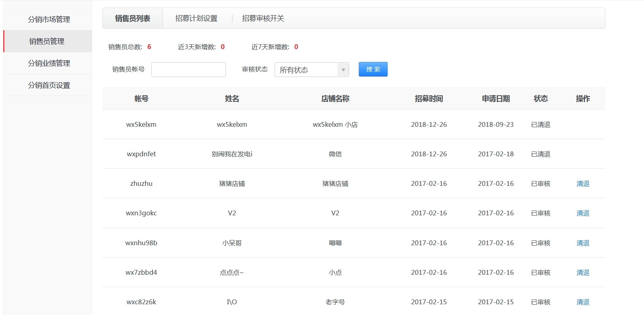Switch to the 销售员列表 tab
The height and width of the screenshot is (315, 644).
[132, 18]
